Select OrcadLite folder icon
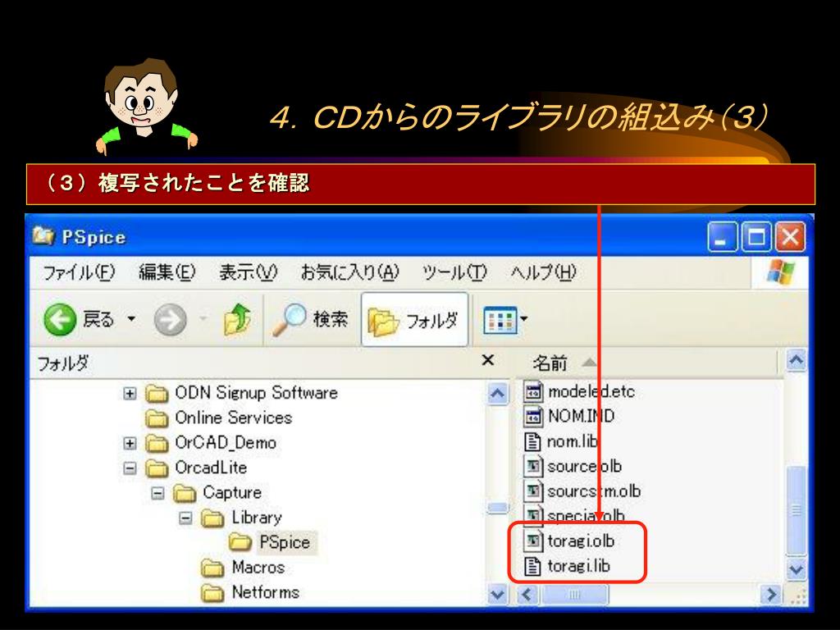 click(x=157, y=468)
